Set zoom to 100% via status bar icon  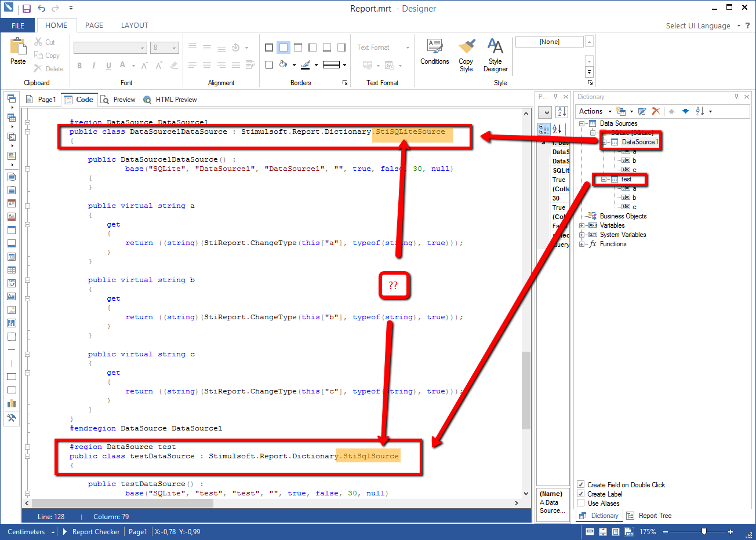pos(630,531)
